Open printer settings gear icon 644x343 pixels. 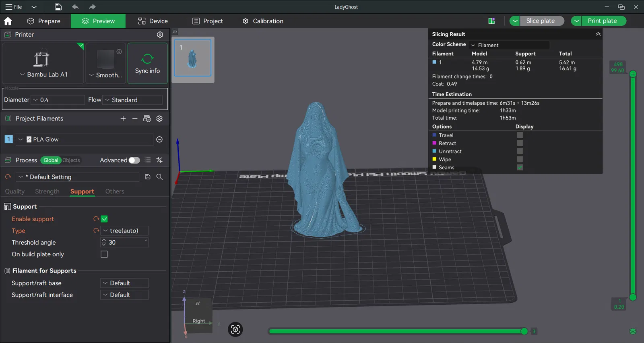[x=160, y=35]
